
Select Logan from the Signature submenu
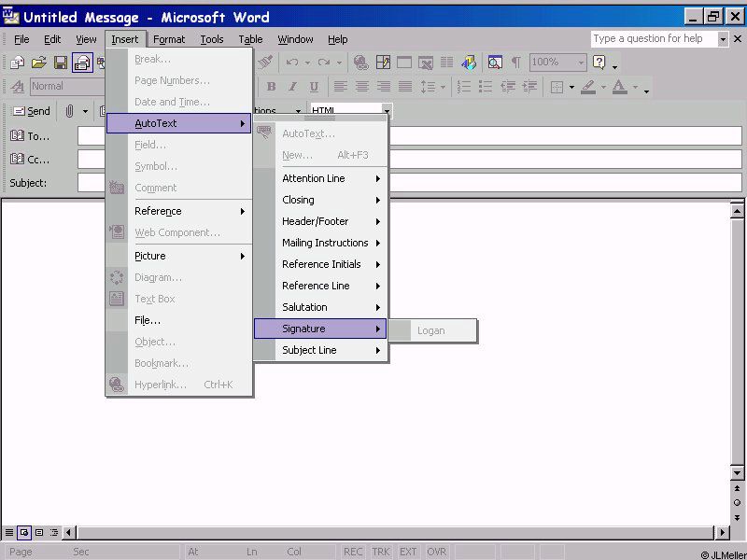pos(431,330)
